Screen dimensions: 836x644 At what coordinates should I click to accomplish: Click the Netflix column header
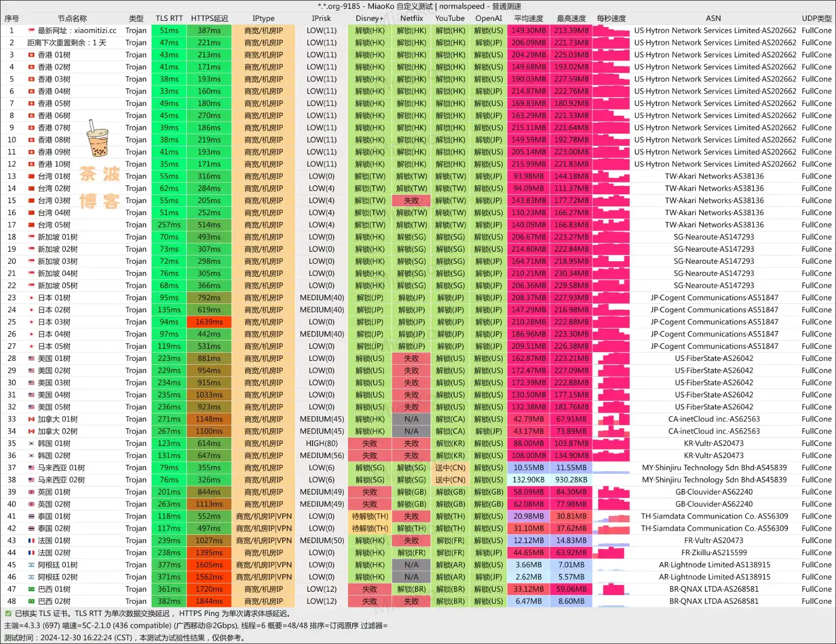click(x=411, y=18)
